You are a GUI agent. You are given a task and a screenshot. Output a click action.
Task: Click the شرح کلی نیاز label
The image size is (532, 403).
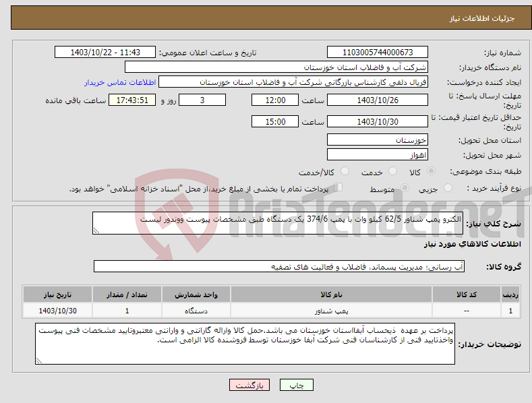494,224
